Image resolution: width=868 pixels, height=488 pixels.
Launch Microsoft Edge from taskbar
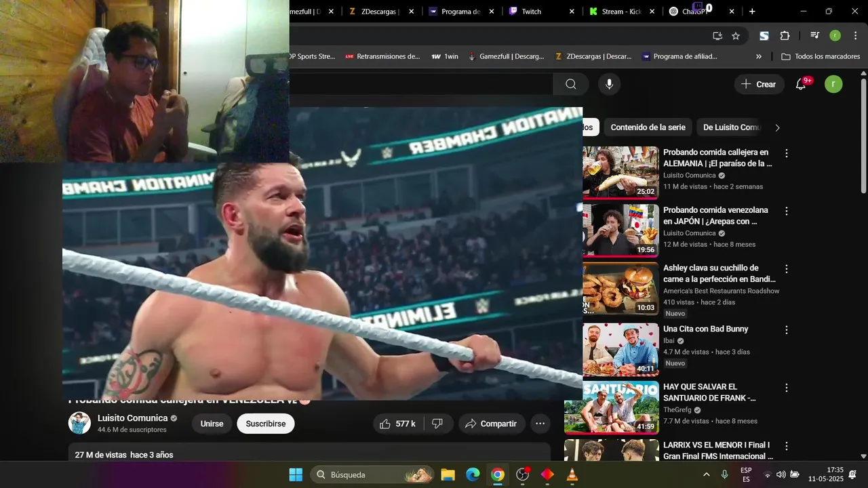(473, 474)
